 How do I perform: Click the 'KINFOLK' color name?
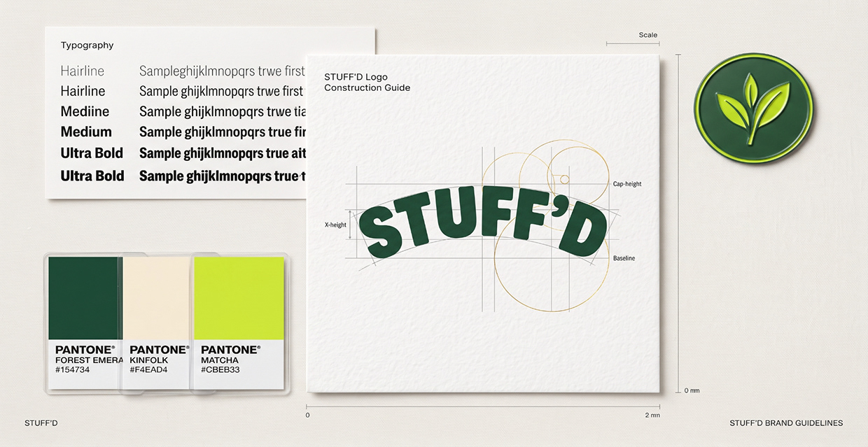tap(149, 360)
